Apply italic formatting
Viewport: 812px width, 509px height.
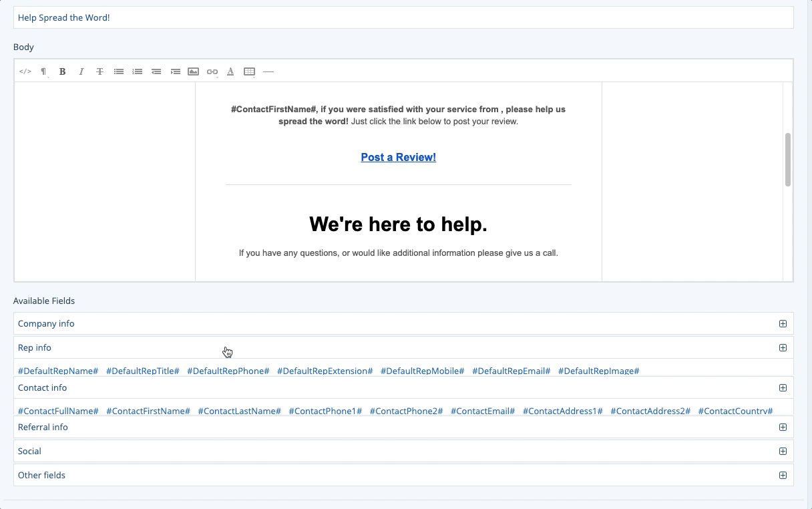81,71
